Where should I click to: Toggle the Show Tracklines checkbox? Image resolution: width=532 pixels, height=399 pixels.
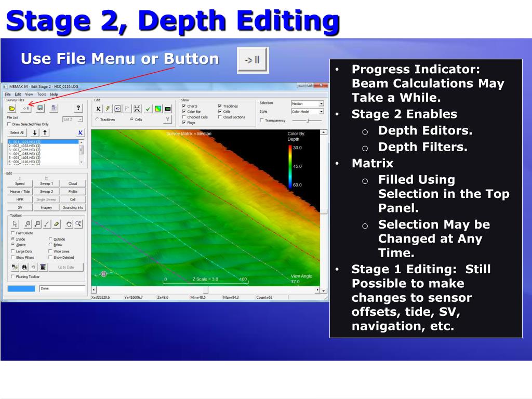220,106
